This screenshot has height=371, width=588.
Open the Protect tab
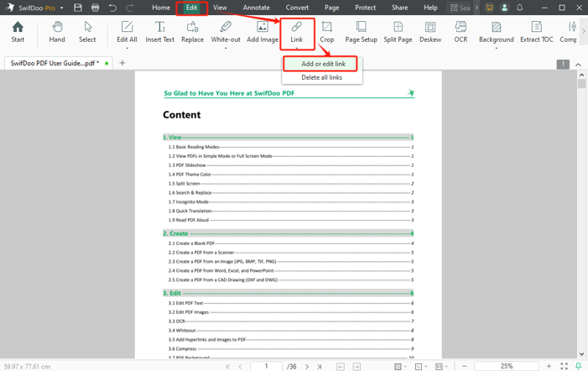coord(365,8)
